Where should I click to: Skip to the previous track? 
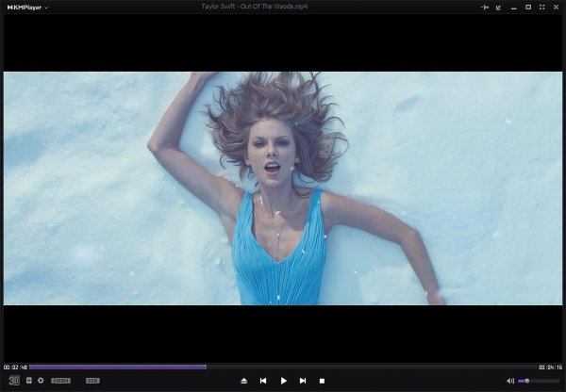click(263, 381)
